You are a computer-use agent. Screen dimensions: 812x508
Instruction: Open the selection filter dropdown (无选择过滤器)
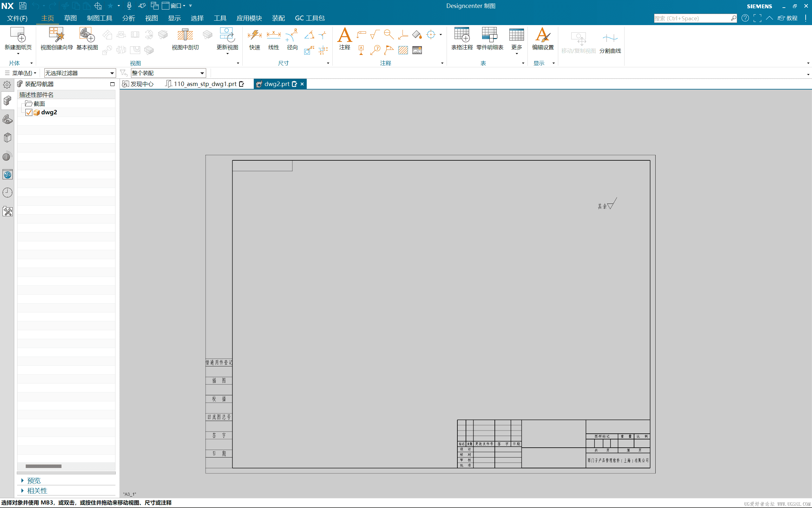[80, 73]
